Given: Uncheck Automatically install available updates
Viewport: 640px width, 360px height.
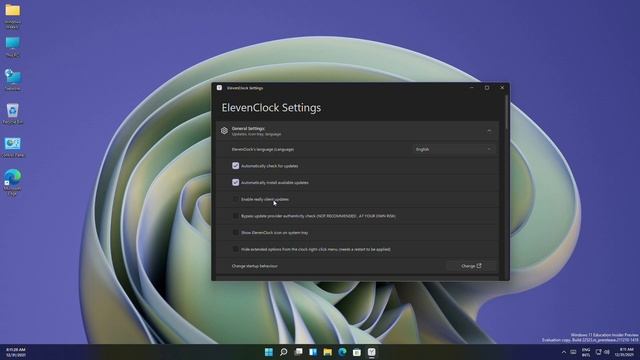Looking at the screenshot, I should [236, 182].
